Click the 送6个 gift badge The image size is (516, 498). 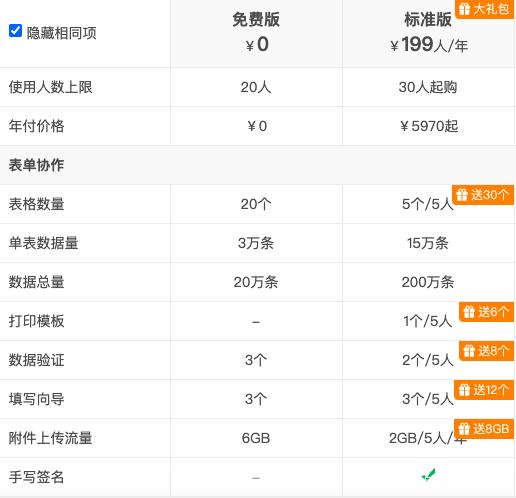point(486,312)
